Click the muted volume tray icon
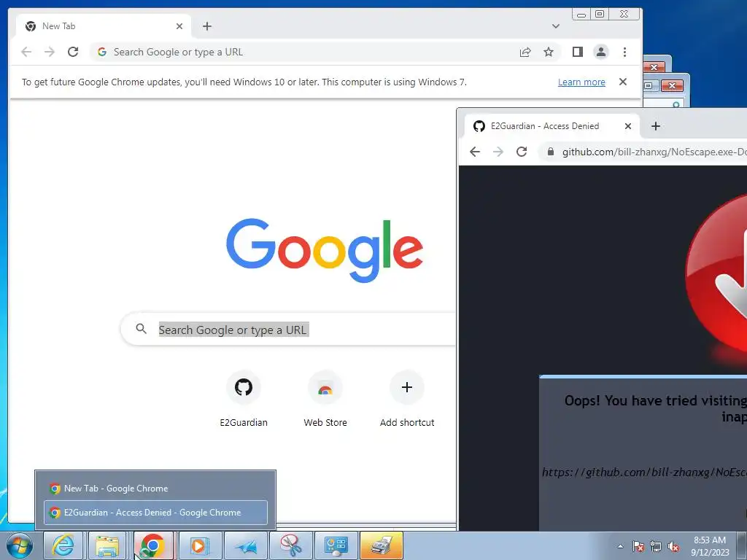747x560 pixels. pos(673,546)
